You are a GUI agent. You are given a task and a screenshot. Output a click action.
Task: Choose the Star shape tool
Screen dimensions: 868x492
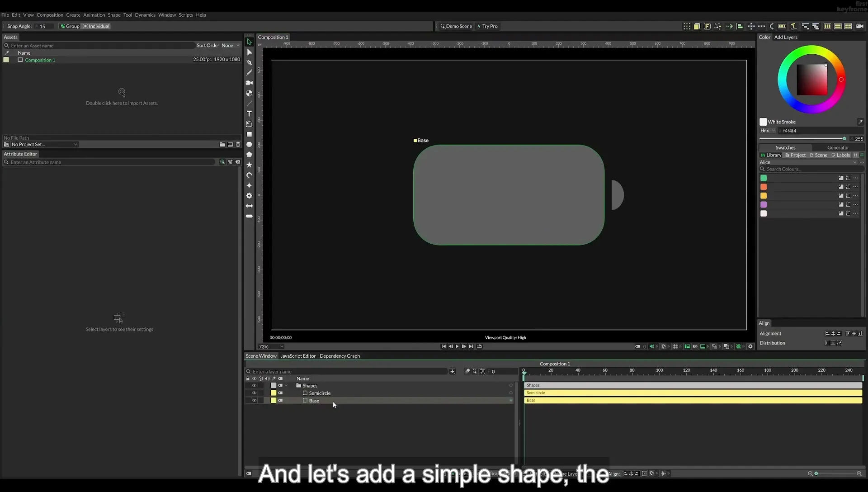tap(249, 165)
